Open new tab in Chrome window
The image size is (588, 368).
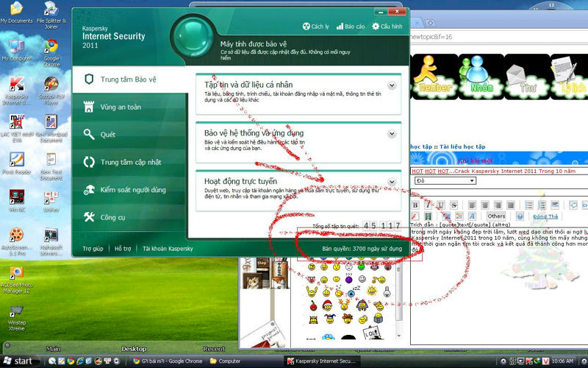tap(430, 23)
